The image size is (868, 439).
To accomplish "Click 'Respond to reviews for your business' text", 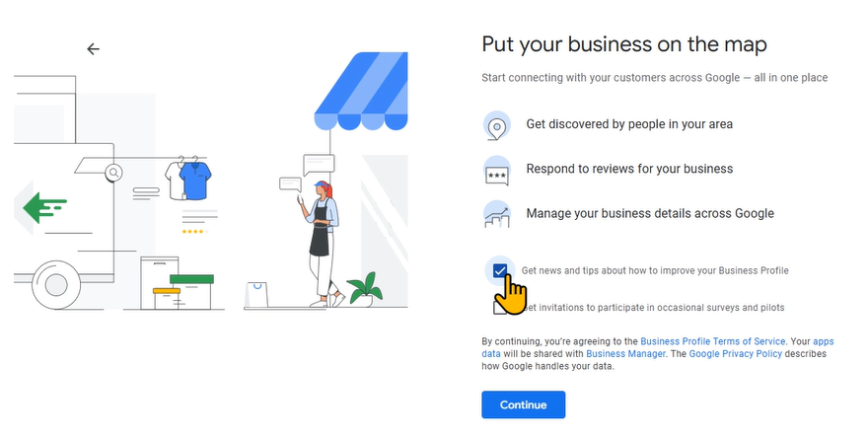I will (x=629, y=169).
